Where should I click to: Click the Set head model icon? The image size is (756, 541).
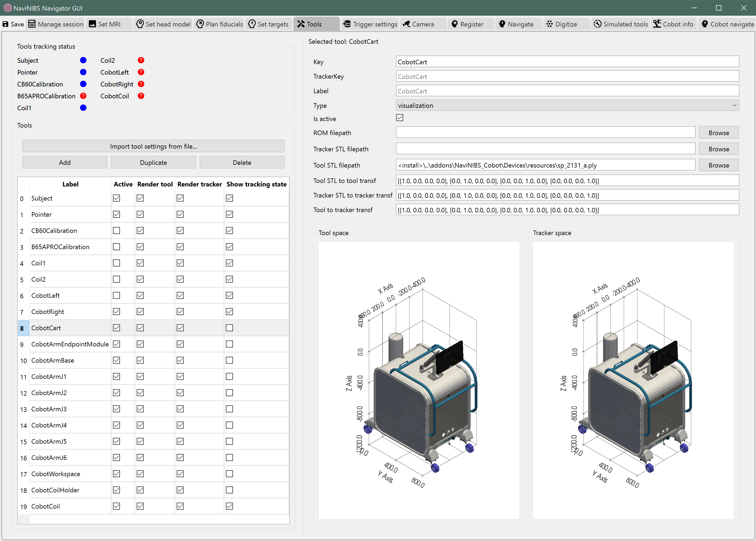pos(140,24)
